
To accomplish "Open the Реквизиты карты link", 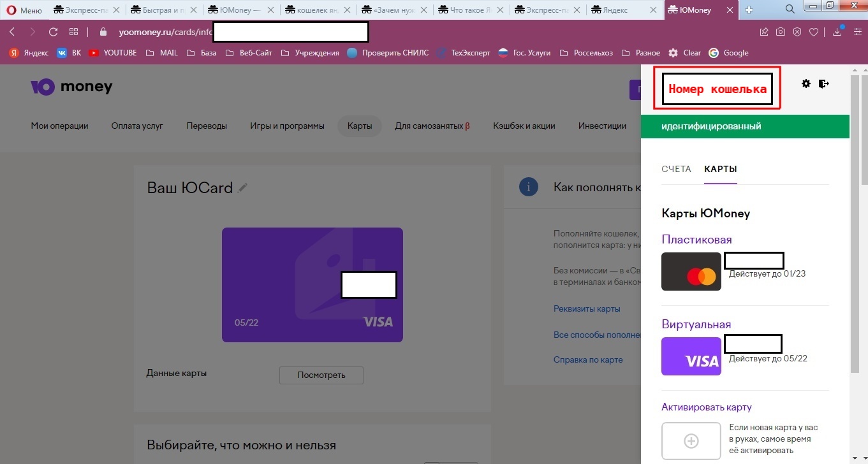I will [586, 308].
